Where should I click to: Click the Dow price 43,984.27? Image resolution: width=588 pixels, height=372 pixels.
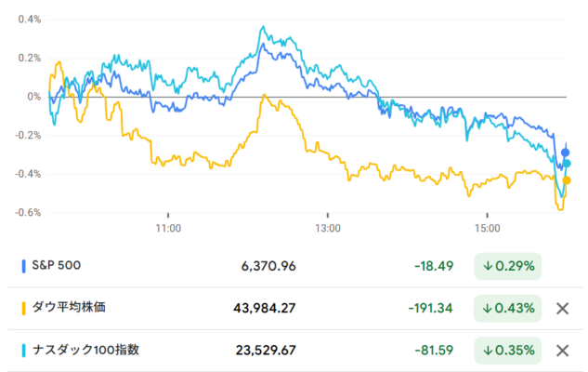click(265, 308)
